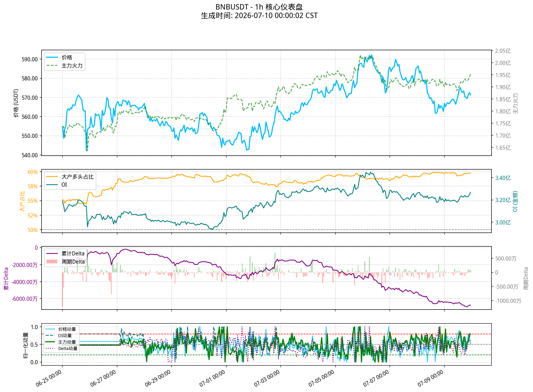This screenshot has height=392, width=533.
Task: Click the positive "500.00万" tick label
Action: pos(506,259)
